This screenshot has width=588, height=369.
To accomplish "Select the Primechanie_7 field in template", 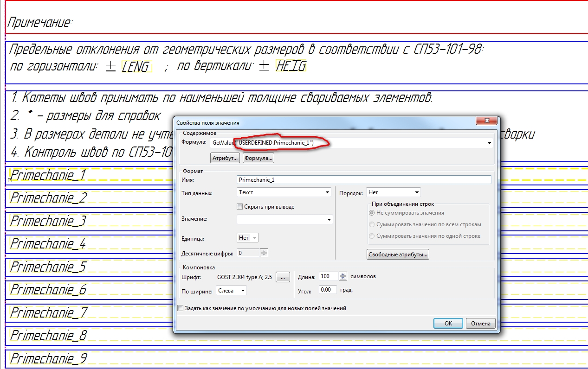I will click(x=48, y=312).
